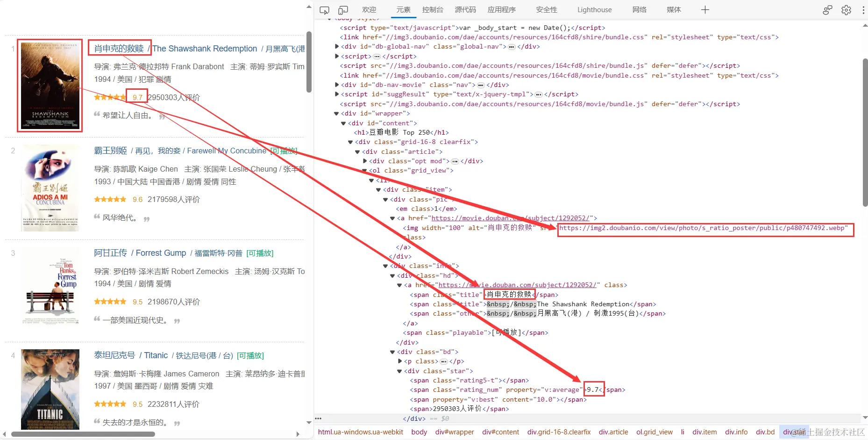
Task: Click ellipsis badge in the div#db-nav-movie row
Action: click(x=481, y=85)
